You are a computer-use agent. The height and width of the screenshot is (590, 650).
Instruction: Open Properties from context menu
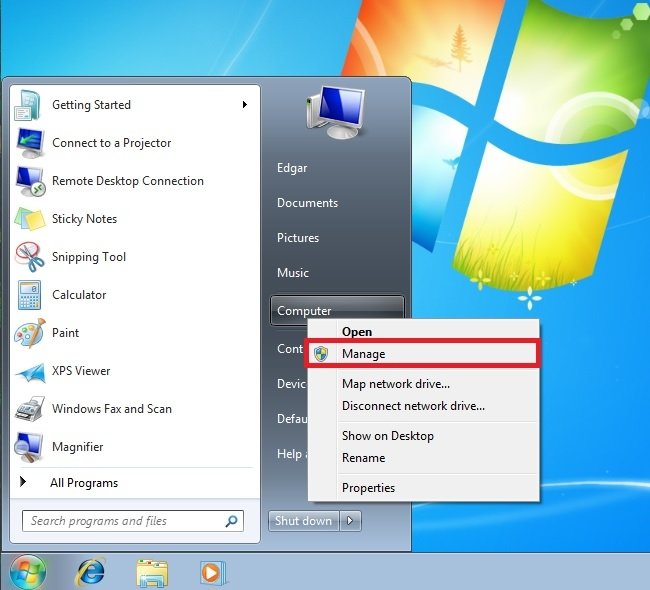[423, 488]
